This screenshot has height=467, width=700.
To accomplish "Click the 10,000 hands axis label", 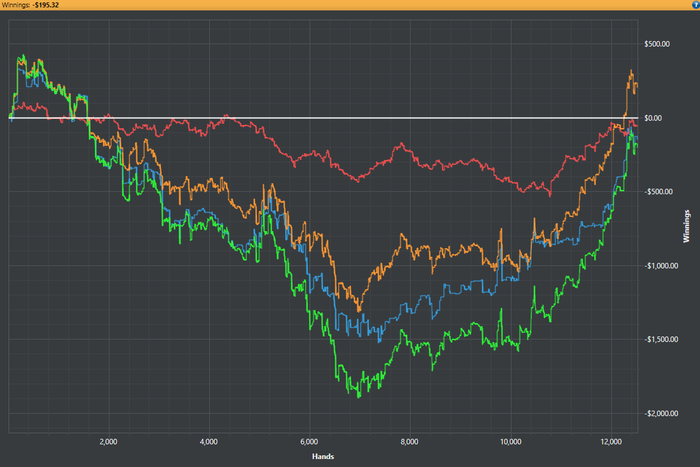I will click(x=511, y=442).
